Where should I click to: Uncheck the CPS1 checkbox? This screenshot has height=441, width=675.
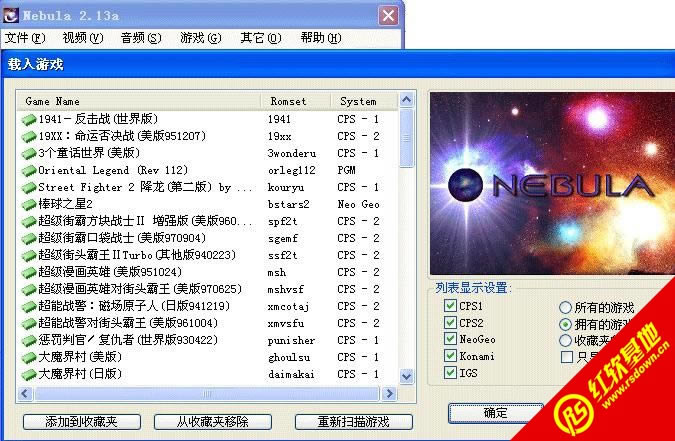point(449,305)
